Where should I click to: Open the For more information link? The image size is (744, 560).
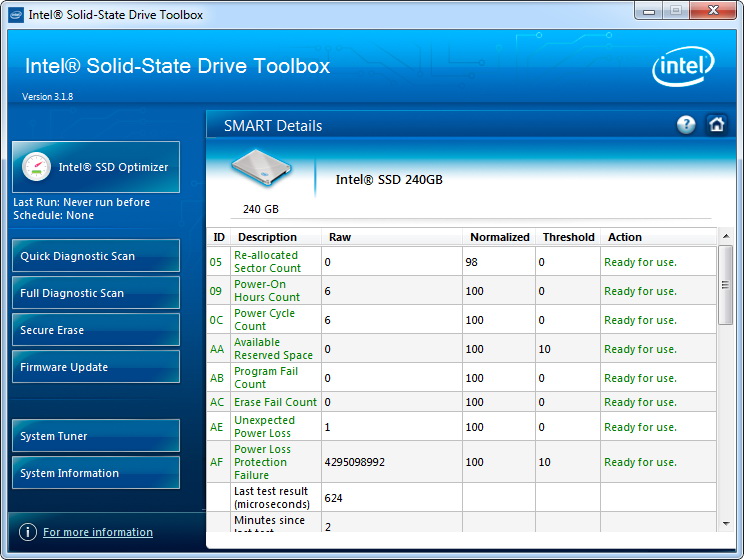(x=98, y=532)
